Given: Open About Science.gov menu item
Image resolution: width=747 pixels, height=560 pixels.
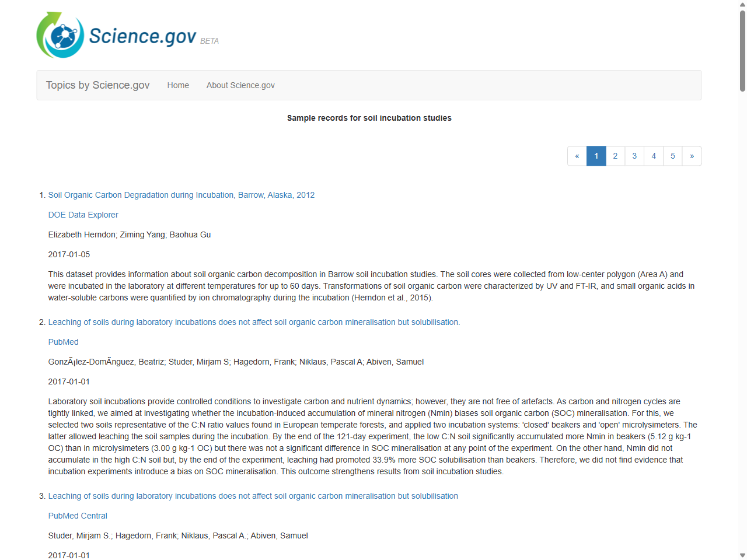Looking at the screenshot, I should (x=240, y=85).
